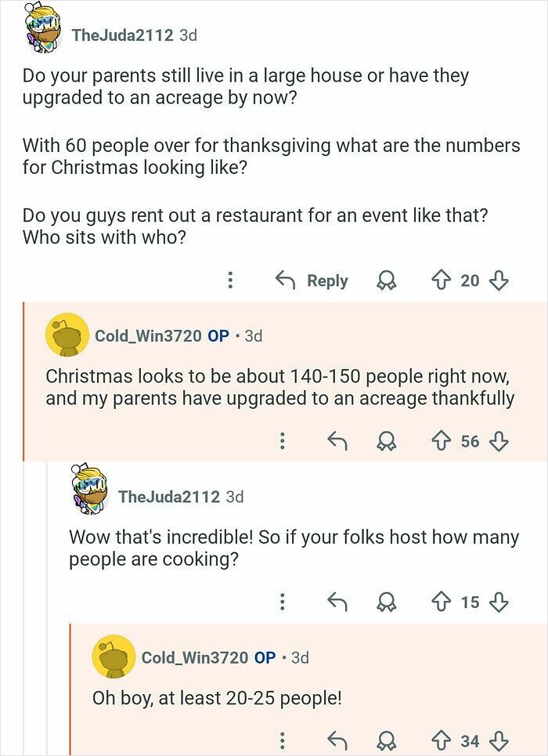This screenshot has width=548, height=756.
Task: Open the three-dot menu on the Christmas reply
Action: point(282,441)
